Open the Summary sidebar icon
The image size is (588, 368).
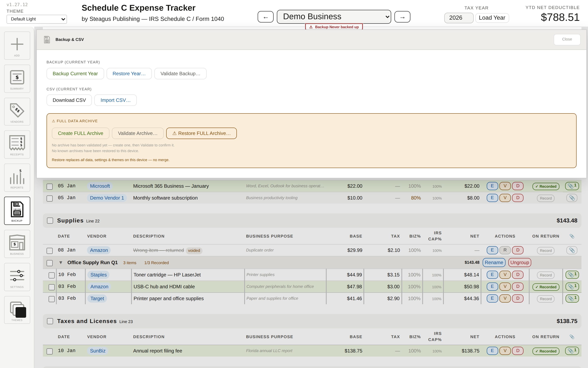[x=17, y=79]
